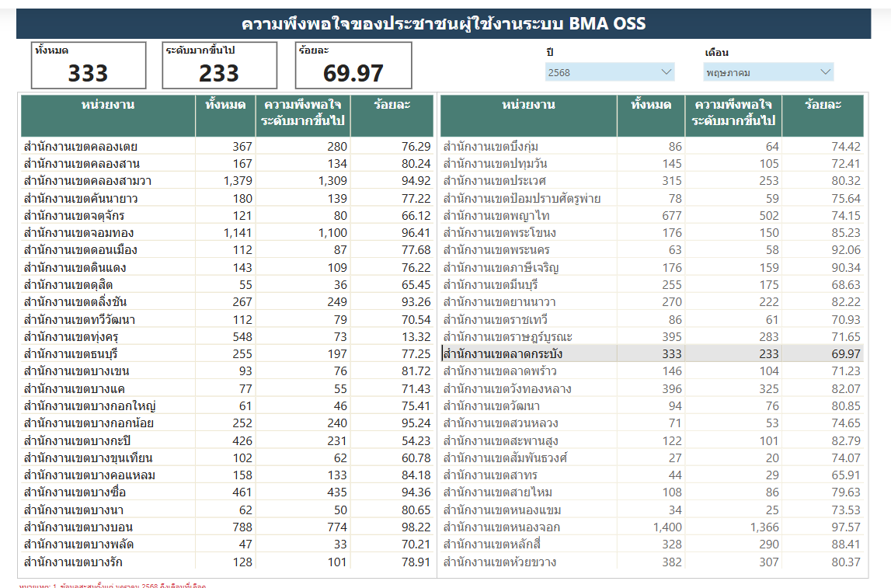The width and height of the screenshot is (891, 588).
Task: Click the district name สำนักงานเขตพญาไท
Action: [496, 216]
